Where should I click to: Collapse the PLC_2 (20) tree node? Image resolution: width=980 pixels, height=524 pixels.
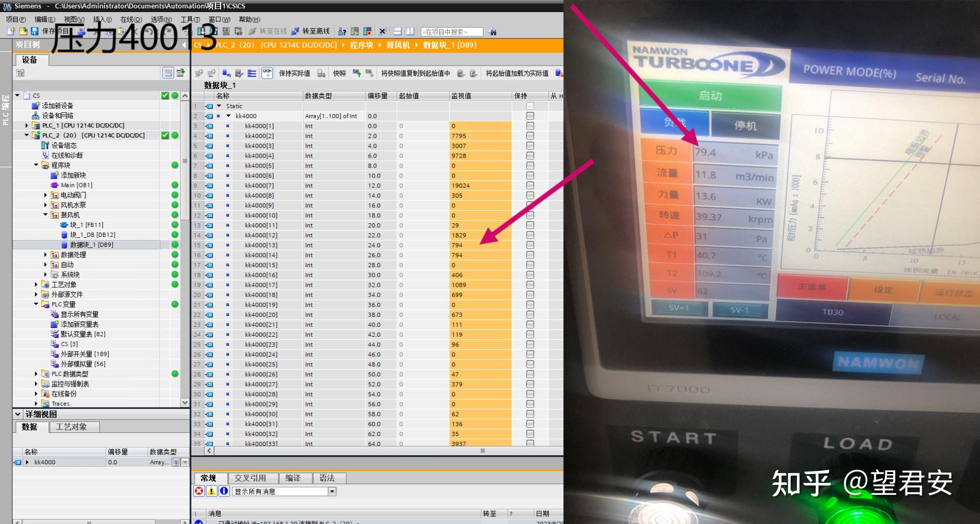click(x=27, y=135)
